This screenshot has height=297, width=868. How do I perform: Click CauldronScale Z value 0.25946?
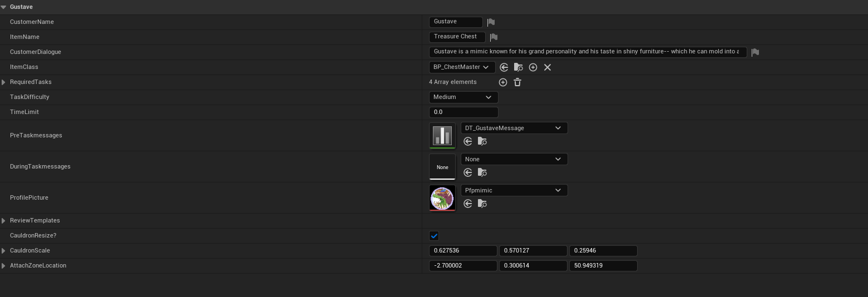pyautogui.click(x=603, y=251)
